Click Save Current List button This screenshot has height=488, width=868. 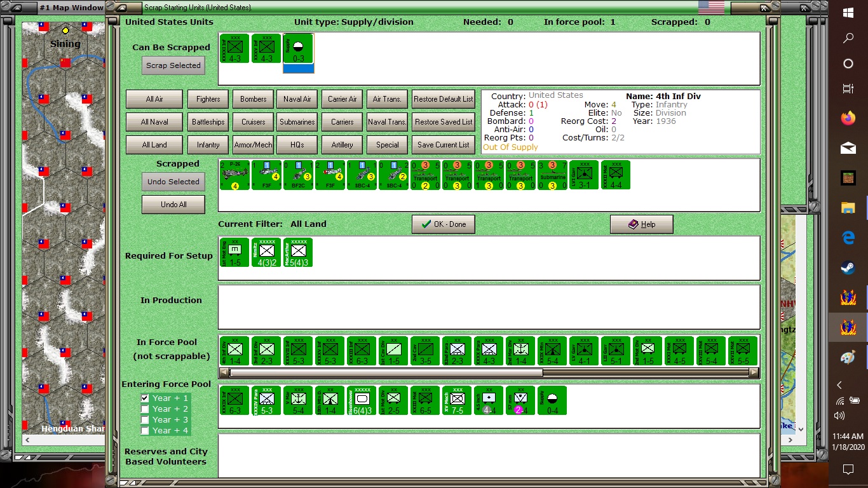[444, 145]
